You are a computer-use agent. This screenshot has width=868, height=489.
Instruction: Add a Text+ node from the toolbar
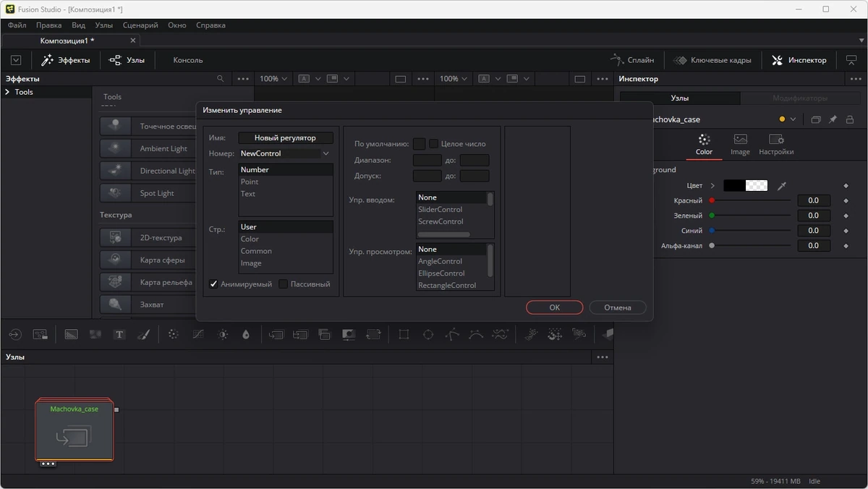click(x=119, y=334)
